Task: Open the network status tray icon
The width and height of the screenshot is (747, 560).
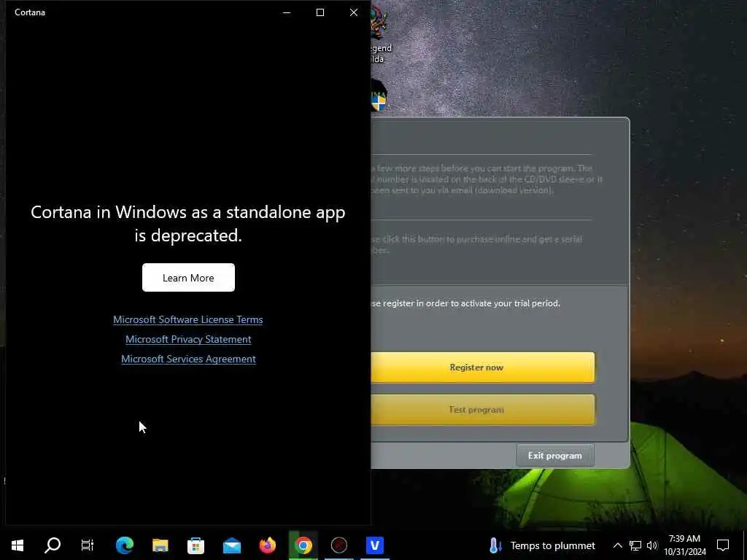Action: (x=635, y=545)
